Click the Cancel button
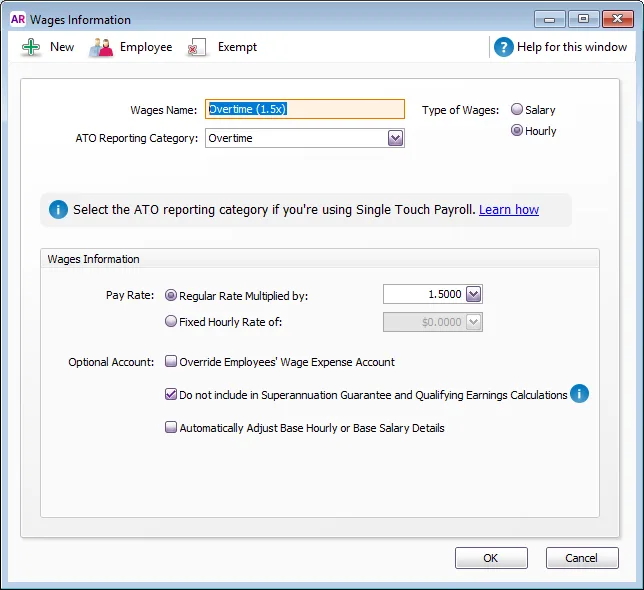Viewport: 644px width, 590px height. 582,558
